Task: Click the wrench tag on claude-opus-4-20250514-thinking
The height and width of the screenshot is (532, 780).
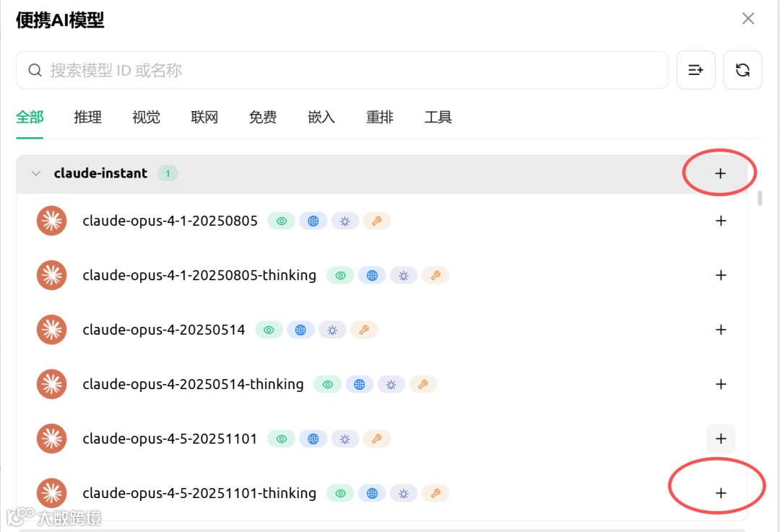Action: coord(422,384)
